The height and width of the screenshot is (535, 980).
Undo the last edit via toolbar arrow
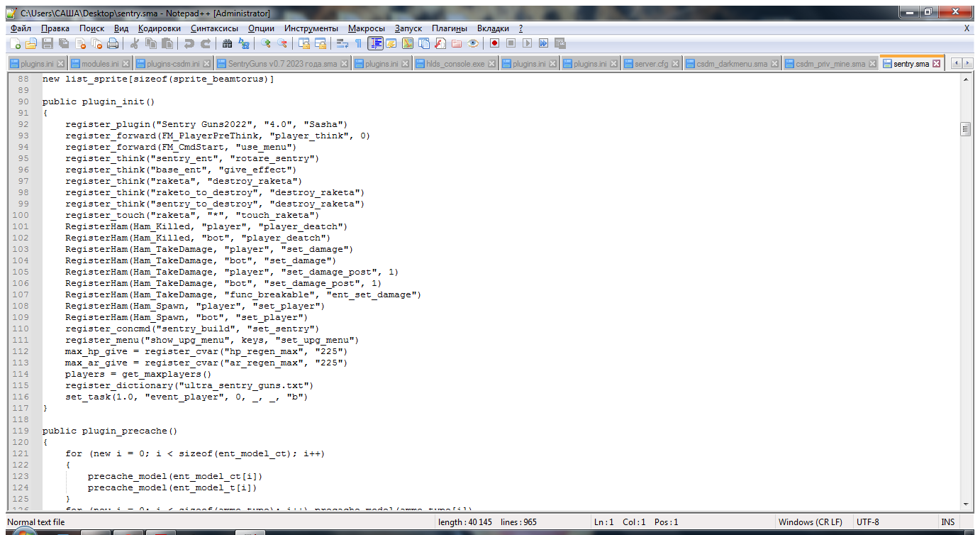189,44
